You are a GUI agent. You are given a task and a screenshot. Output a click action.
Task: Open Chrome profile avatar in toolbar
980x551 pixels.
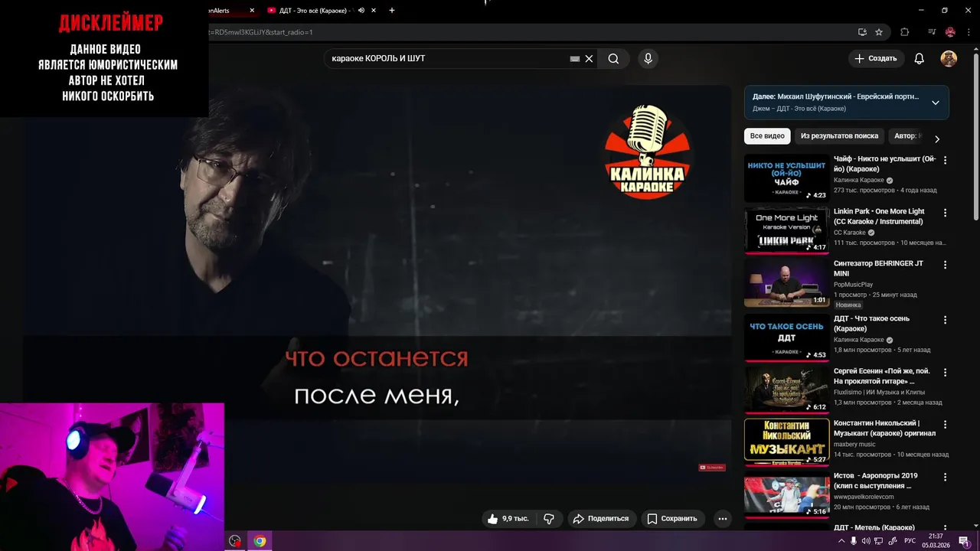point(950,32)
